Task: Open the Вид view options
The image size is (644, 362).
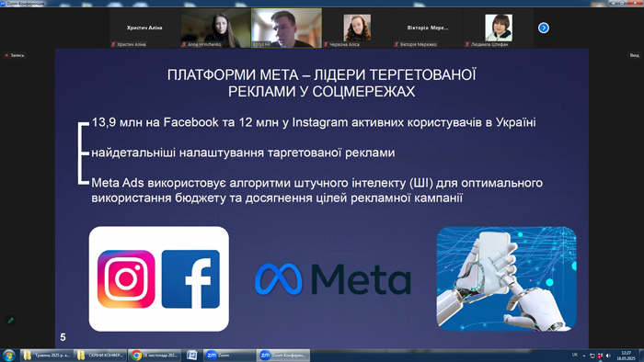Action: click(634, 55)
